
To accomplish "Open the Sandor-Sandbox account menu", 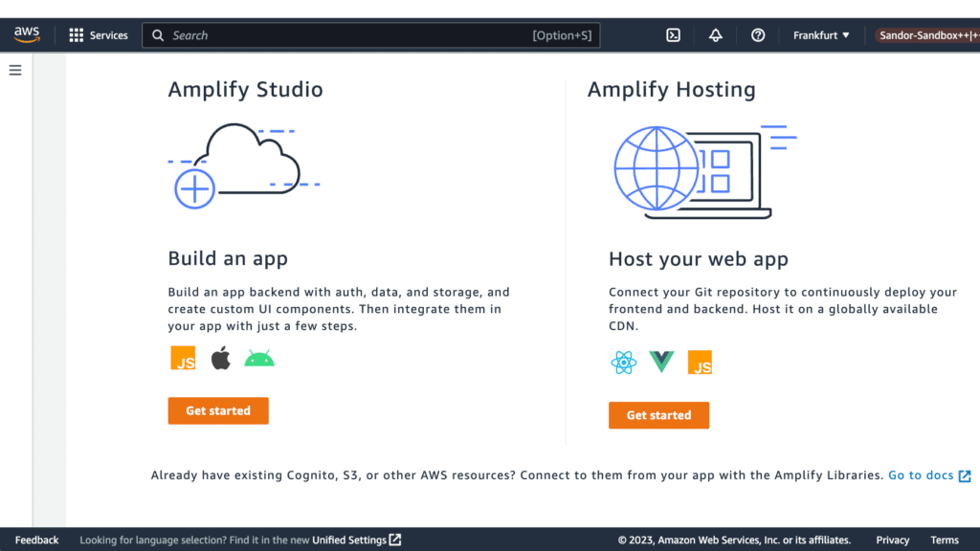I will coord(927,35).
